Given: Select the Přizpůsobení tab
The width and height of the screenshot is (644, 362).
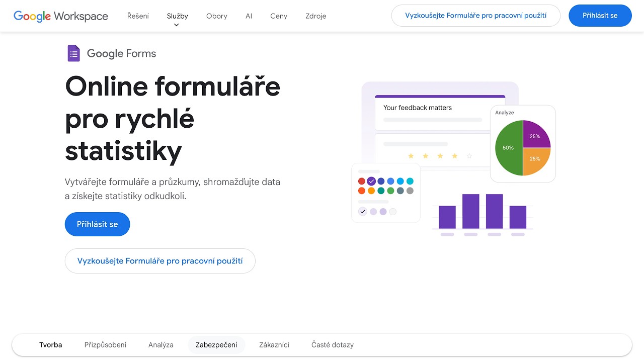Looking at the screenshot, I should coord(105,345).
